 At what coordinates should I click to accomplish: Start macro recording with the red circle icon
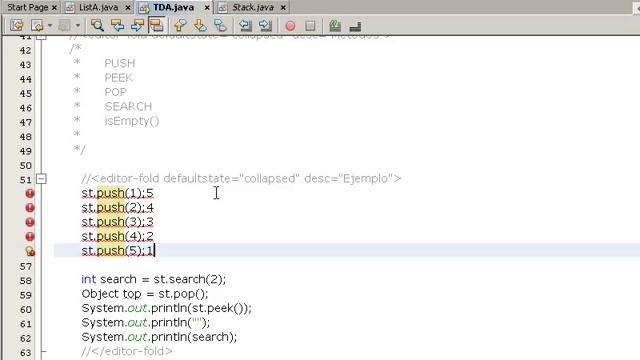click(290, 26)
